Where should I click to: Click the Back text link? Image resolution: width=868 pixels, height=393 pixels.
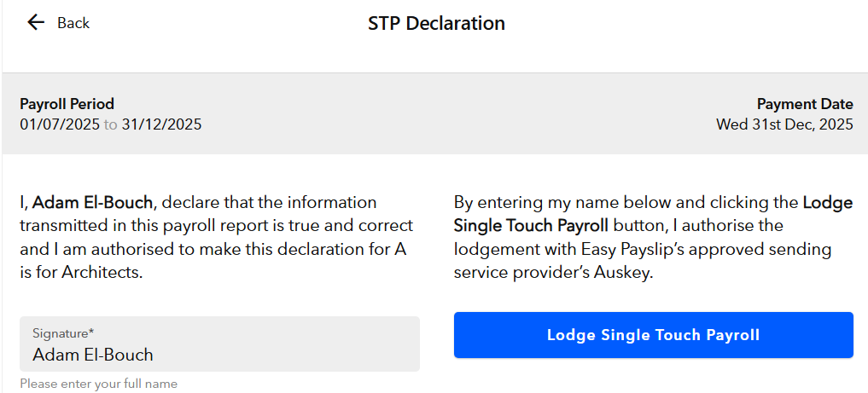click(73, 23)
